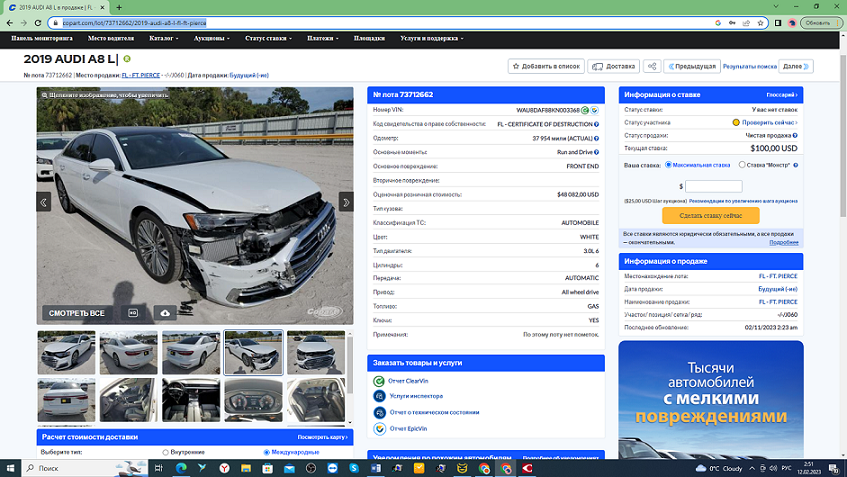Expand Аукционы menu dropdown
The image size is (847, 477).
[212, 38]
